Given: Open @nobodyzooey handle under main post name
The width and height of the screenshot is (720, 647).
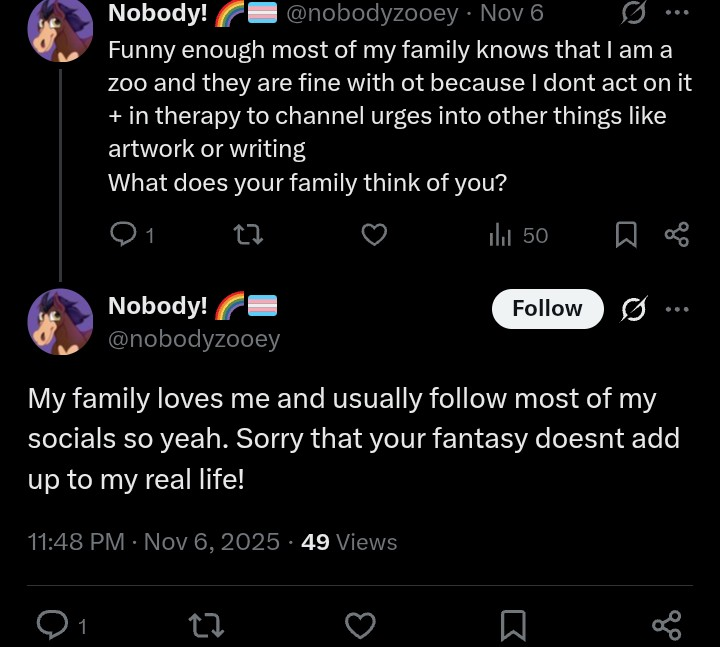Looking at the screenshot, I should click(194, 339).
